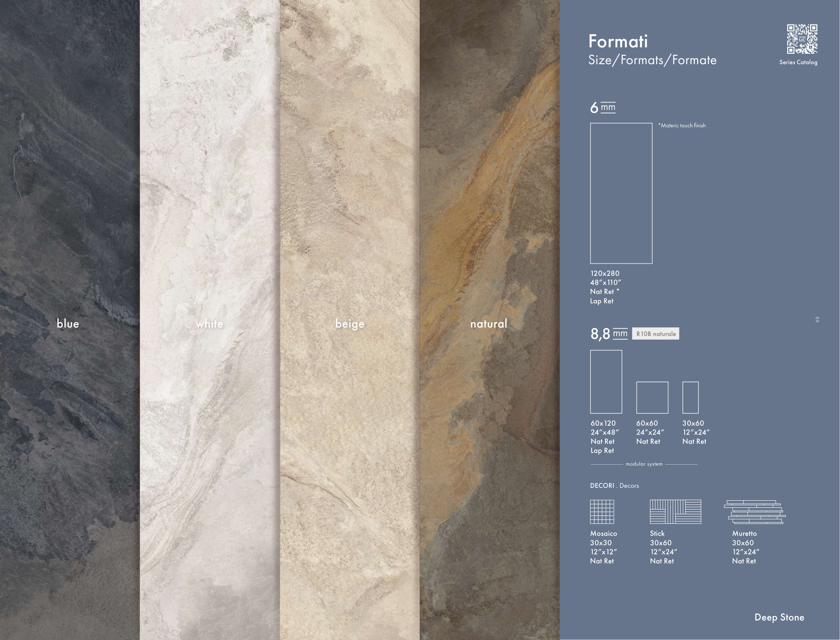The height and width of the screenshot is (640, 840).
Task: Click the 8,8 mm thickness label
Action: pos(609,334)
